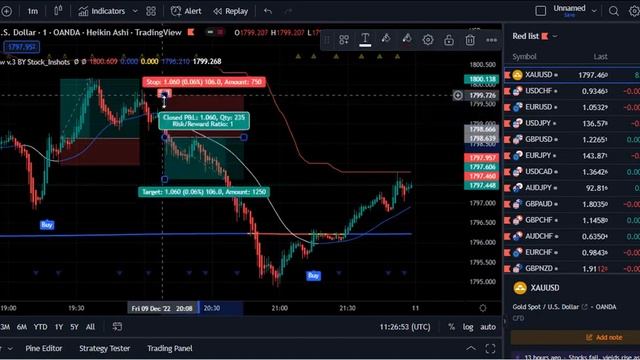Open the Strategy Tester tab
Screen dimensions: 640x360
click(104, 348)
